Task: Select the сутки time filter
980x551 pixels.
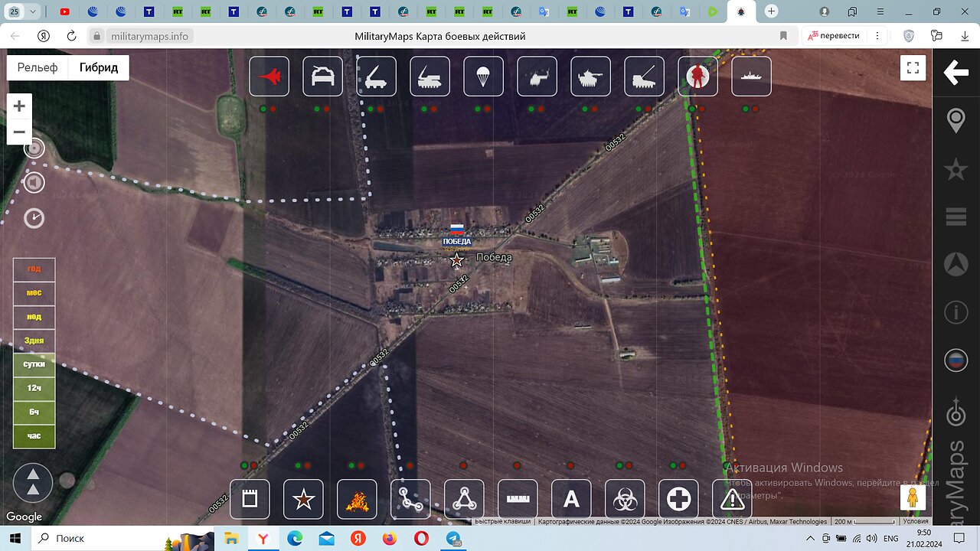Action: tap(34, 364)
